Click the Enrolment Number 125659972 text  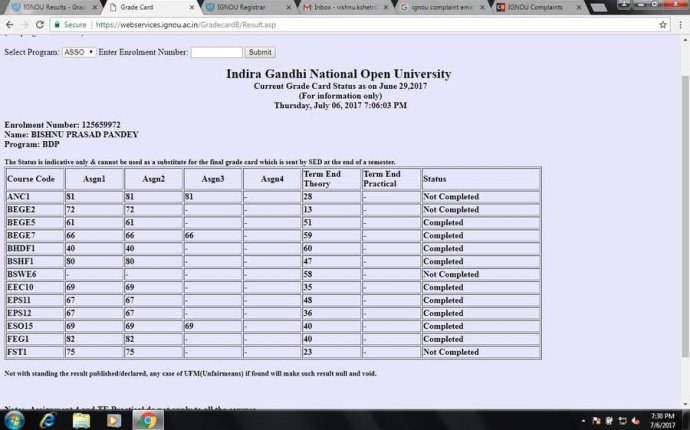tap(62, 125)
